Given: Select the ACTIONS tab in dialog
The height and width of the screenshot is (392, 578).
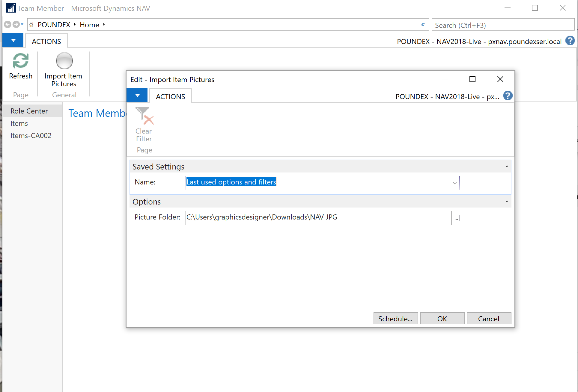Looking at the screenshot, I should (x=170, y=96).
